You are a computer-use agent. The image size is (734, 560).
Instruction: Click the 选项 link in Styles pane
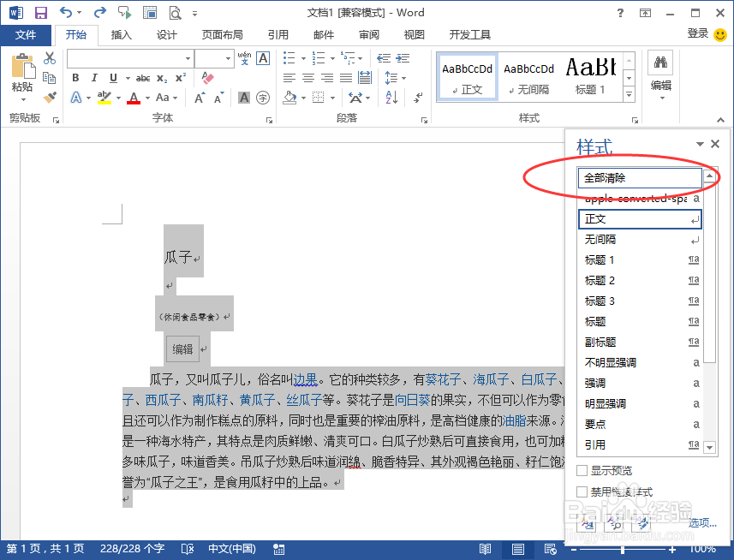702,522
